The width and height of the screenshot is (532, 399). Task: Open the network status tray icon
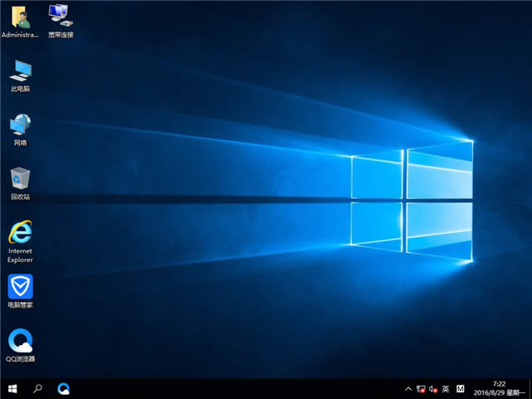(421, 388)
